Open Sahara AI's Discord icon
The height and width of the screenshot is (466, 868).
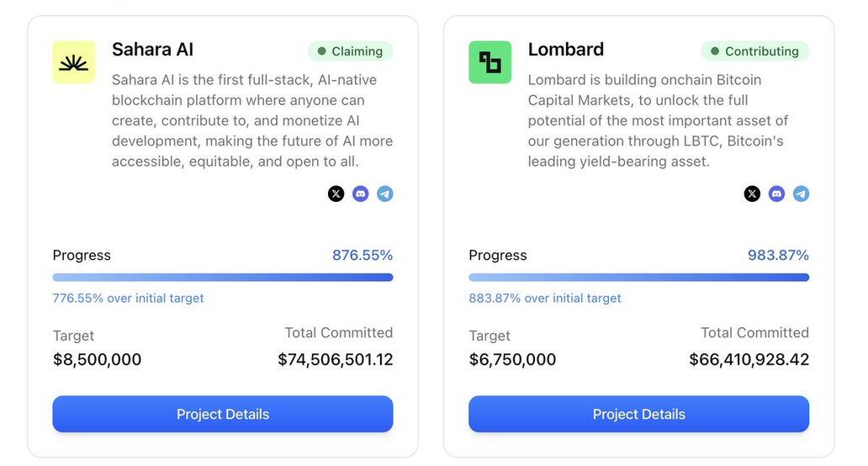tap(360, 193)
